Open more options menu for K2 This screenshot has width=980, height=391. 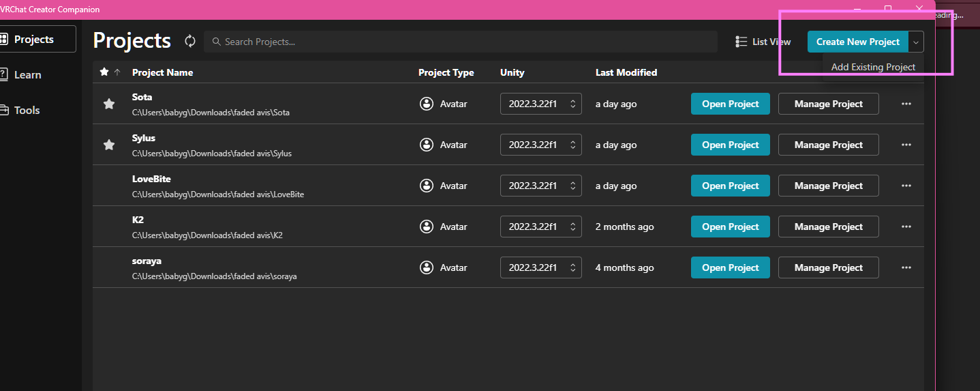tap(906, 227)
